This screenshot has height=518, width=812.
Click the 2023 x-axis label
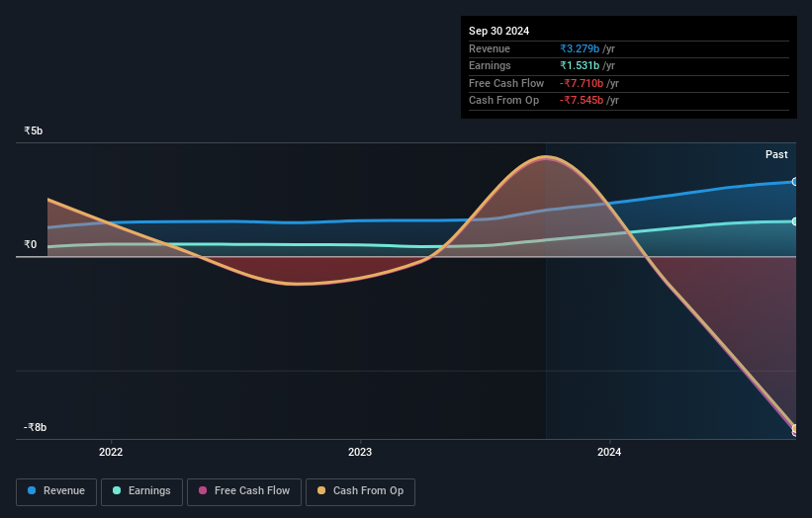coord(360,452)
